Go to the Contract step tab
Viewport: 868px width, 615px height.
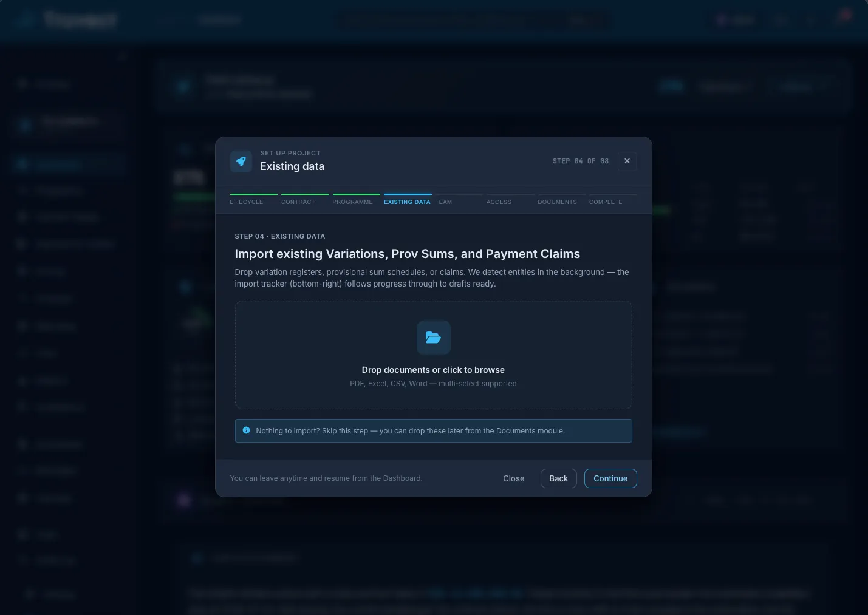coord(305,200)
